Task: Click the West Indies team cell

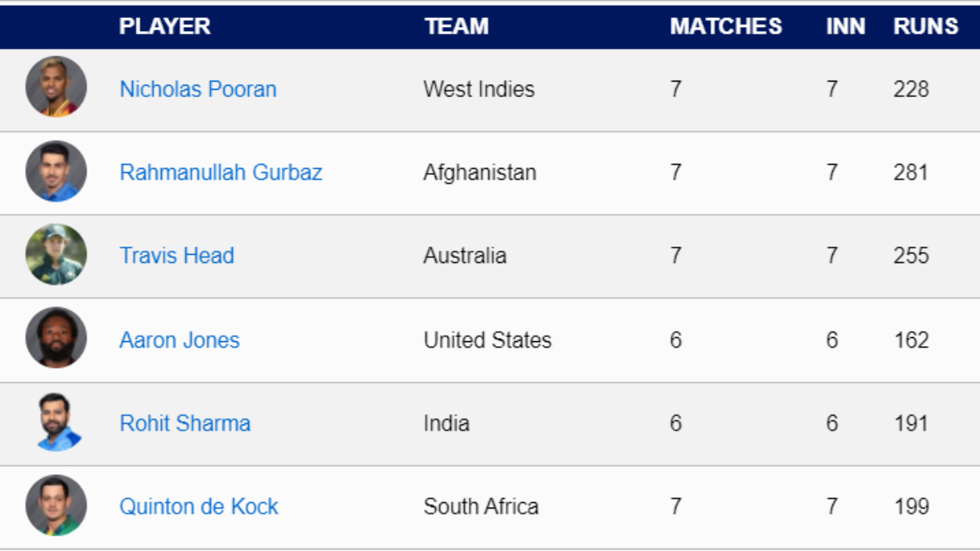Action: 479,89
